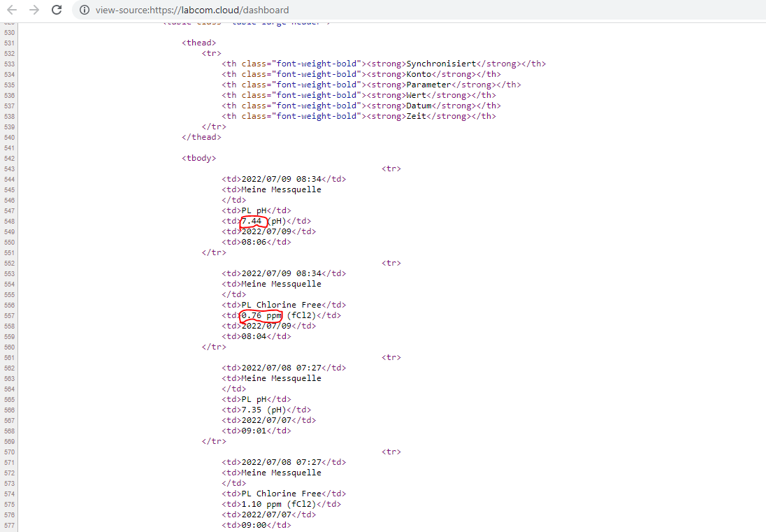Click the opening thead tag

tap(198, 43)
